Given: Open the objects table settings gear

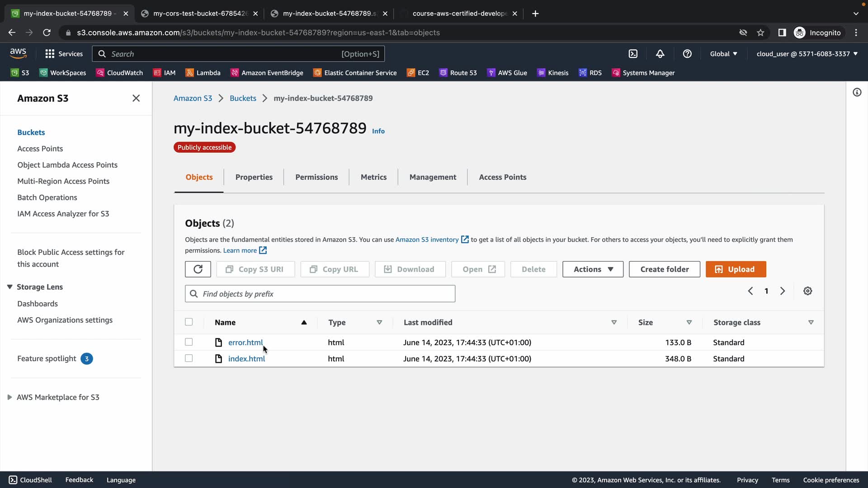Looking at the screenshot, I should (807, 291).
